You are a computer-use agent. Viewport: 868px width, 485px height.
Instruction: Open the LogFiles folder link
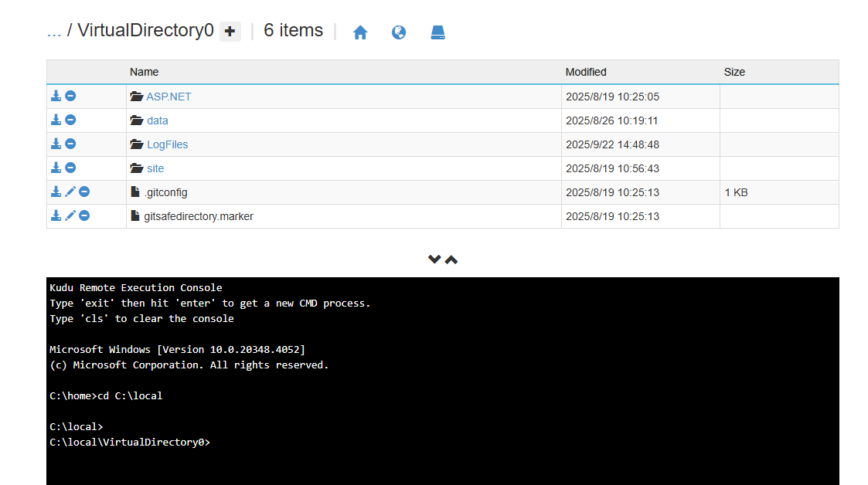point(167,144)
